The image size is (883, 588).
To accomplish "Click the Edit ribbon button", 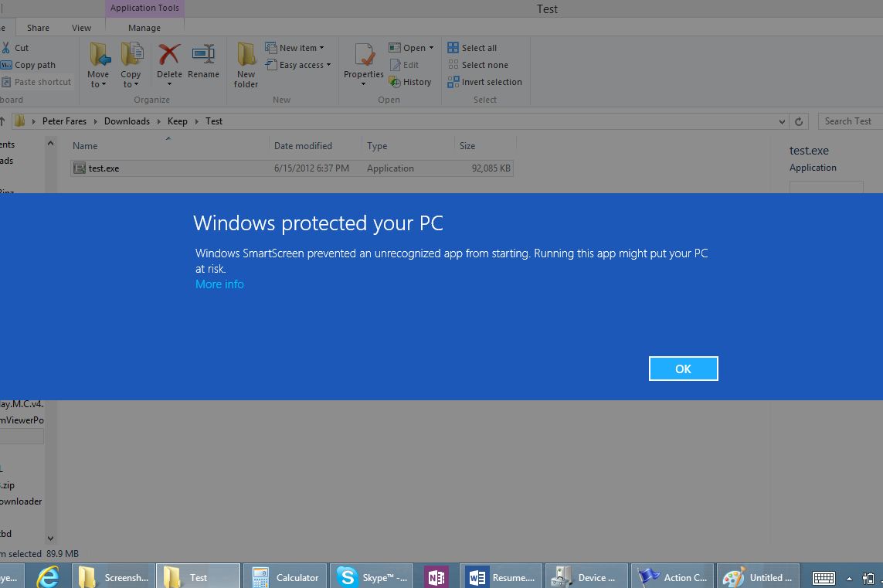I will point(404,65).
